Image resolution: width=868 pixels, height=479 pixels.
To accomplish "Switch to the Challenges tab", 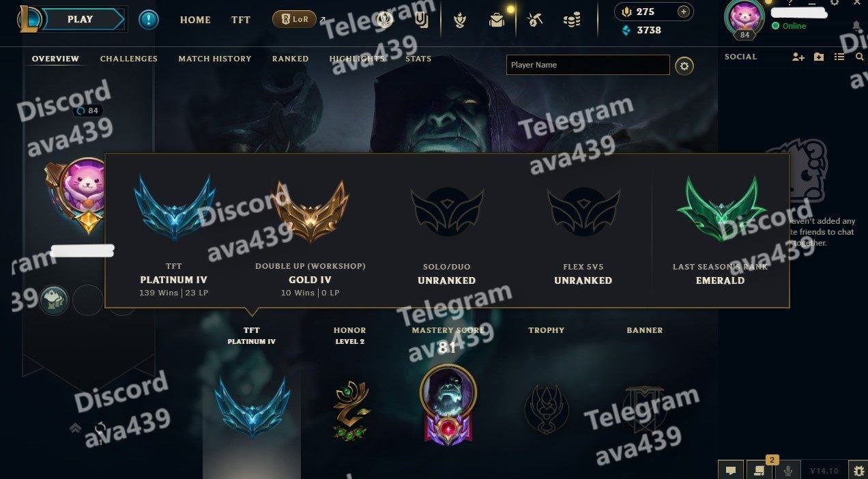I will point(129,59).
